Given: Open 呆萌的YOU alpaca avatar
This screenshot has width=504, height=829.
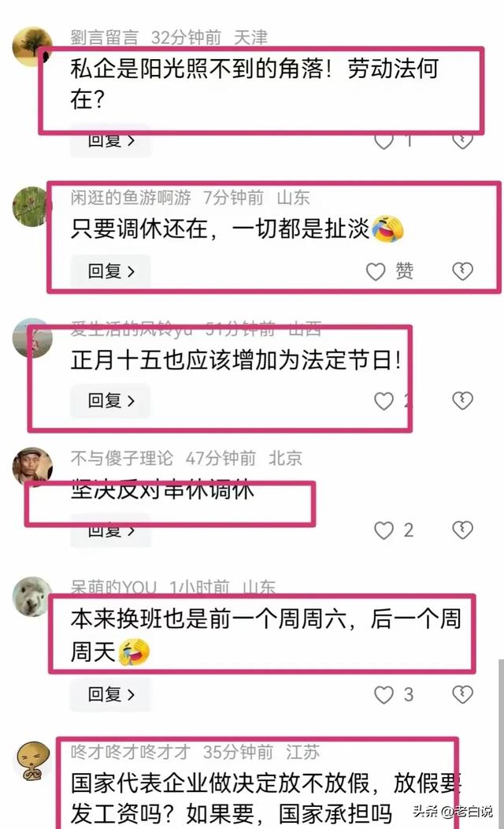Looking at the screenshot, I should 31,597.
